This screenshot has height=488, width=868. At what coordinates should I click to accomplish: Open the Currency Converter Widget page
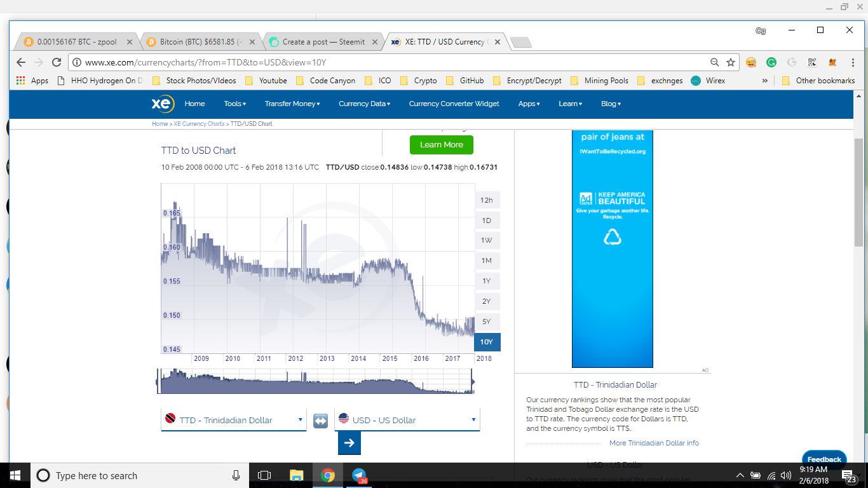pyautogui.click(x=454, y=104)
